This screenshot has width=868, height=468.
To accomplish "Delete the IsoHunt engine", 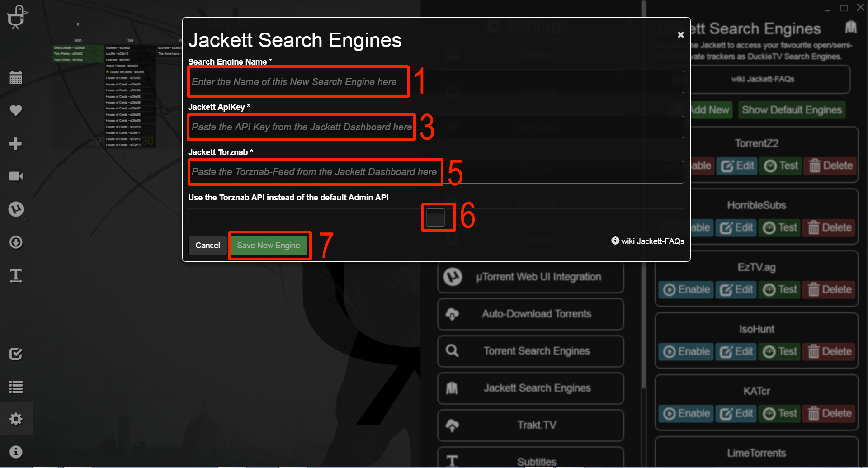I will click(x=829, y=352).
